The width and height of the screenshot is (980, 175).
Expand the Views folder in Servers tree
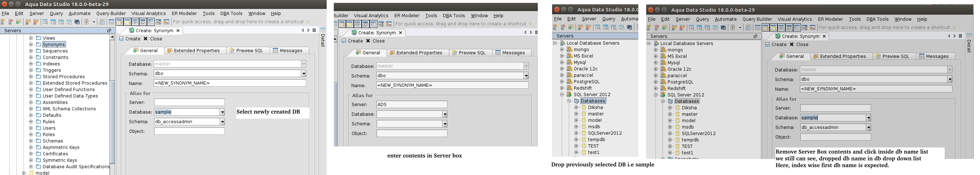[x=31, y=38]
